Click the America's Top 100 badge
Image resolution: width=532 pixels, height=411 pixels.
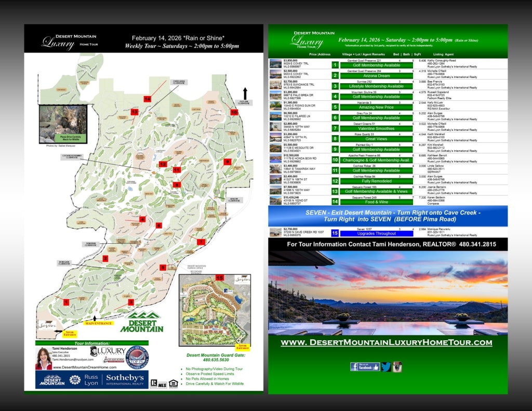click(138, 357)
